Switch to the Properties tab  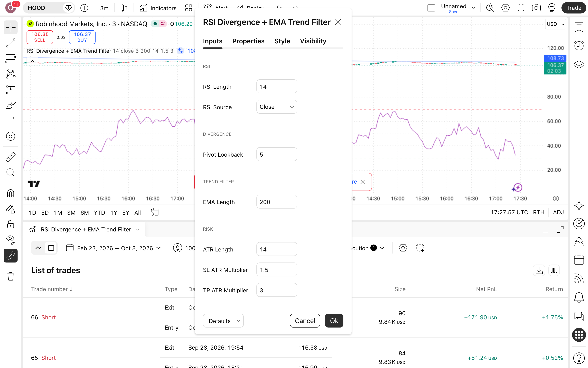(248, 41)
